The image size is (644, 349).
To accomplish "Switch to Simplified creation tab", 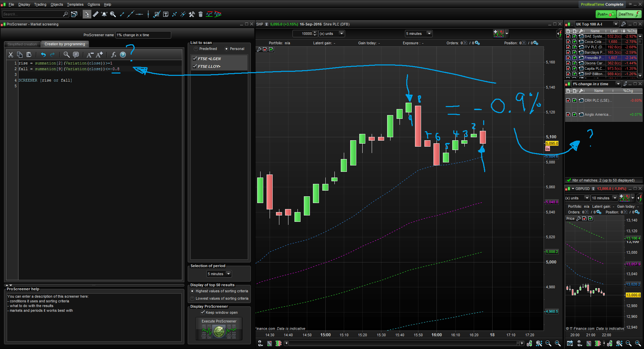I will [x=22, y=44].
